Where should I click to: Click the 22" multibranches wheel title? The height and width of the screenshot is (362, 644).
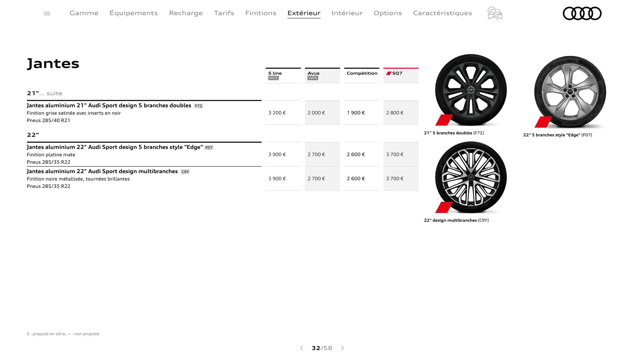[102, 171]
